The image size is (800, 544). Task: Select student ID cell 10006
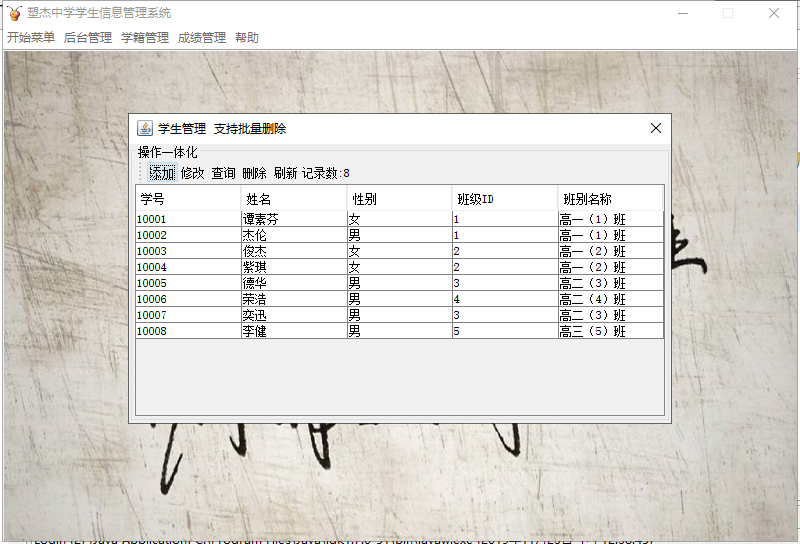click(x=188, y=299)
